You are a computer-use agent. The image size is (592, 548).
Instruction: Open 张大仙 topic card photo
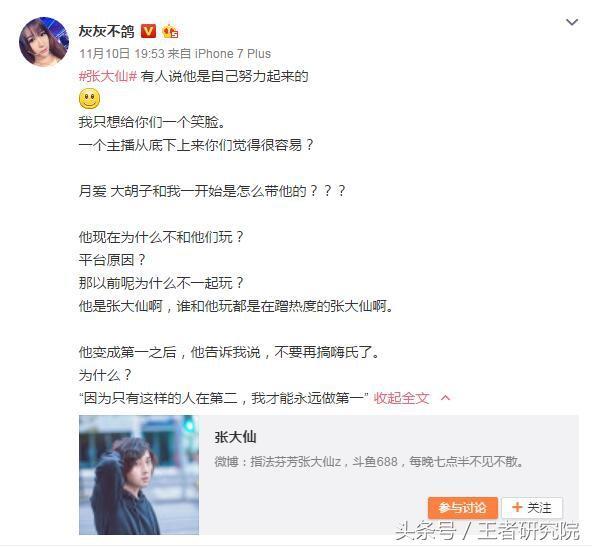(139, 475)
